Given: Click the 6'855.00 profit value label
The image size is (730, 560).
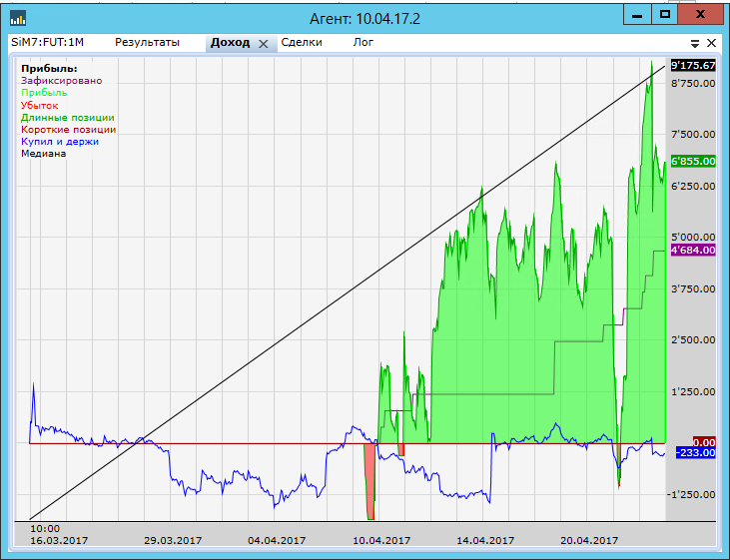Looking at the screenshot, I should pos(693,162).
